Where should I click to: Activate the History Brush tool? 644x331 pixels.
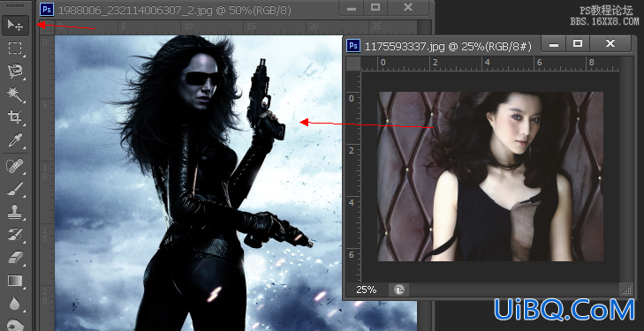15,235
